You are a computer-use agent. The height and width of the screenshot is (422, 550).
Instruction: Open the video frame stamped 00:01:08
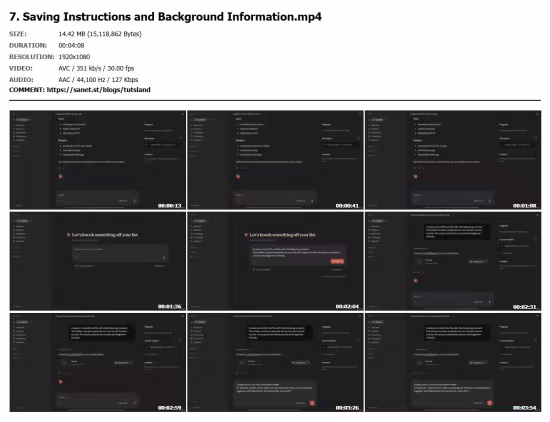(x=453, y=160)
